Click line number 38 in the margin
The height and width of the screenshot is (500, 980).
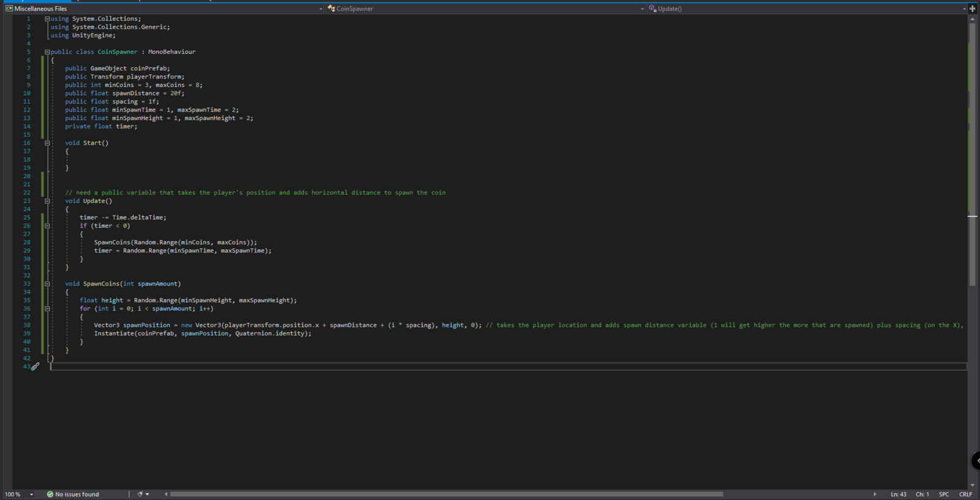(x=27, y=325)
